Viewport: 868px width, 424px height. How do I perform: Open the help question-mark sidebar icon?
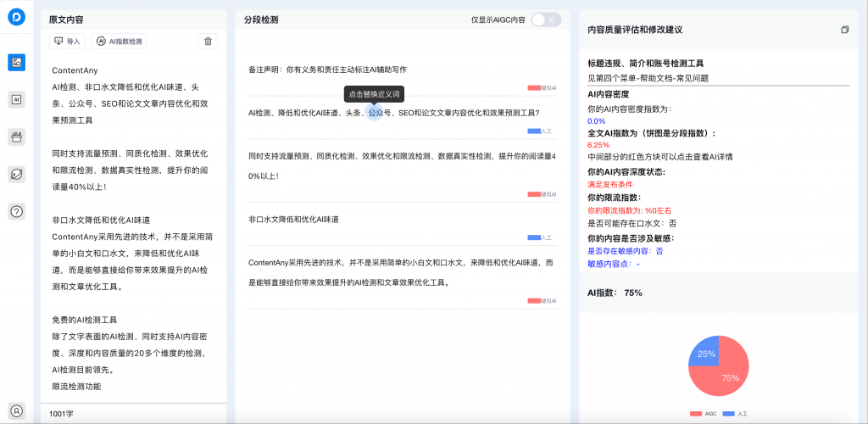pos(17,211)
